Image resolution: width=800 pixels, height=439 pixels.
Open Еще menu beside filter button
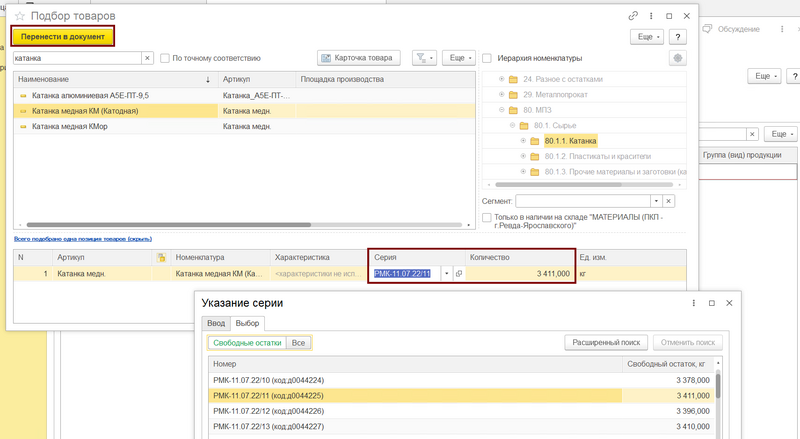[459, 58]
